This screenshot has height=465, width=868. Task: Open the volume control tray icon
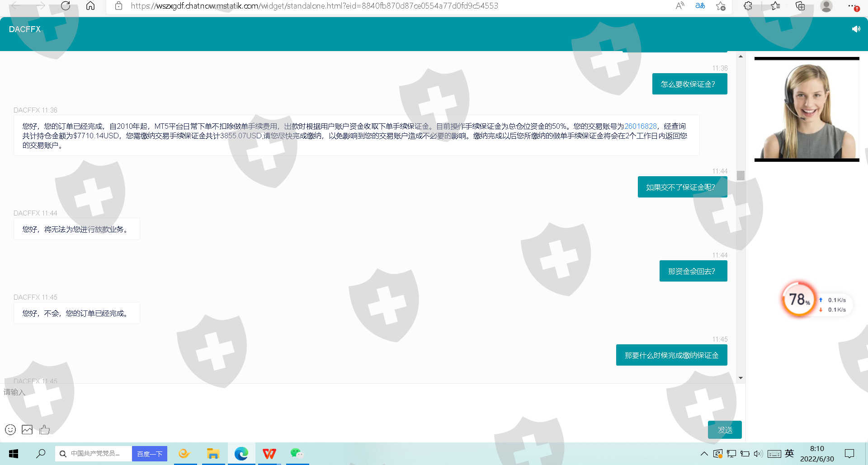point(758,454)
